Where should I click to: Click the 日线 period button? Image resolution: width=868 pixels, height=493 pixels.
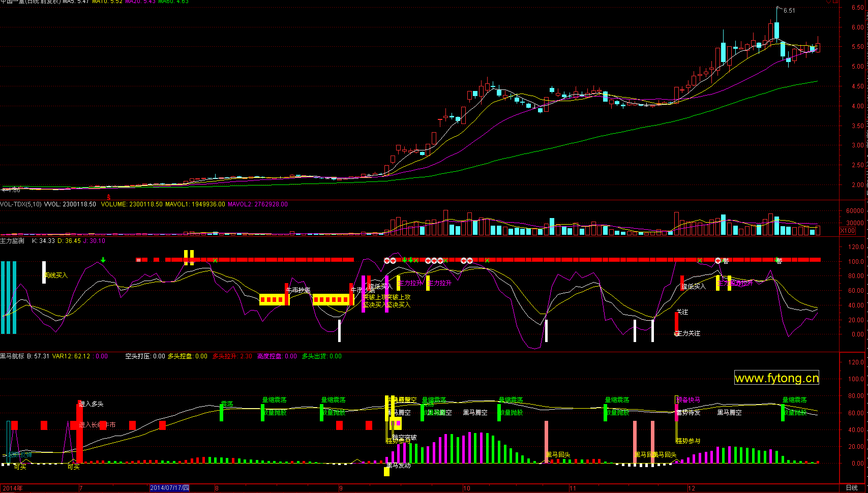tap(852, 488)
